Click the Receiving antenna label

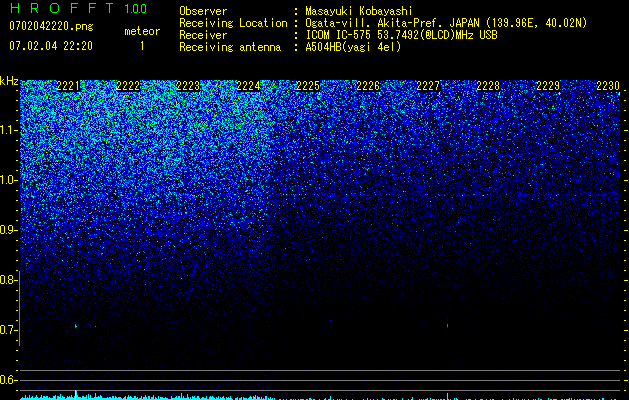coord(230,47)
